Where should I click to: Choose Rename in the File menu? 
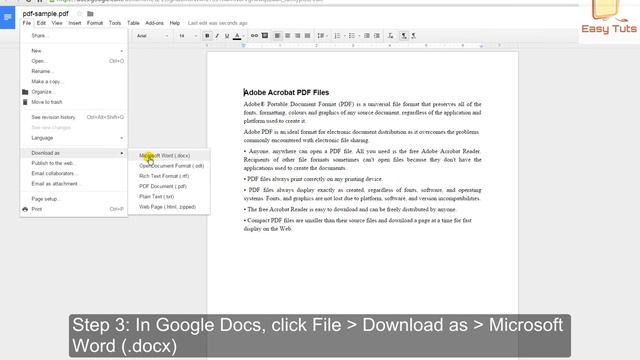tap(74, 71)
